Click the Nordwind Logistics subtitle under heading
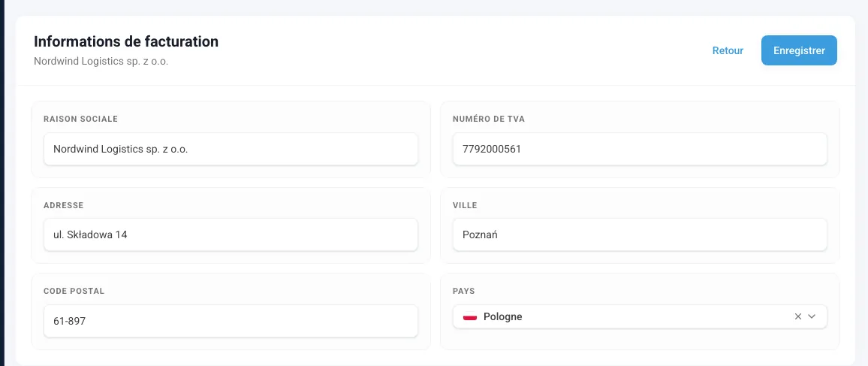 click(x=101, y=62)
